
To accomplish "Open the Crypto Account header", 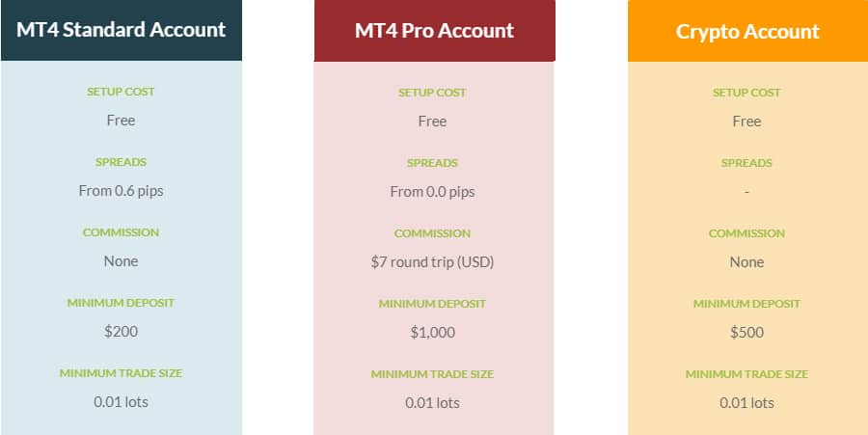I will pos(747,32).
